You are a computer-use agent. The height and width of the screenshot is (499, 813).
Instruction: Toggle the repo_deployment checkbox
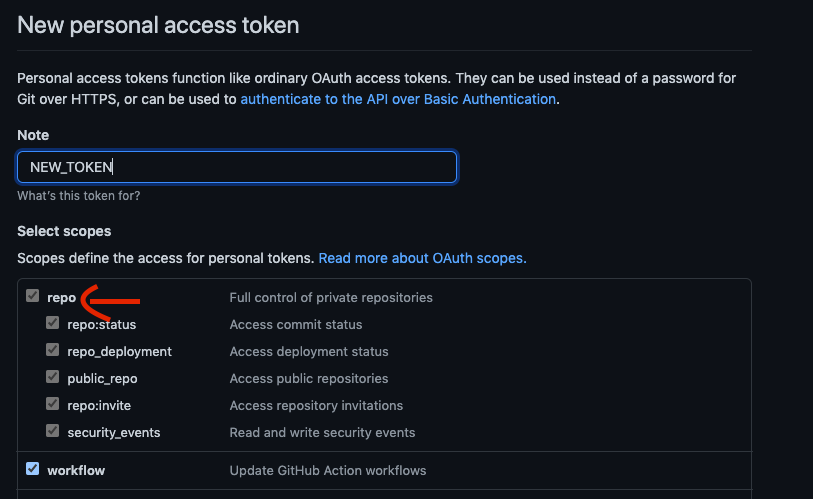point(53,351)
